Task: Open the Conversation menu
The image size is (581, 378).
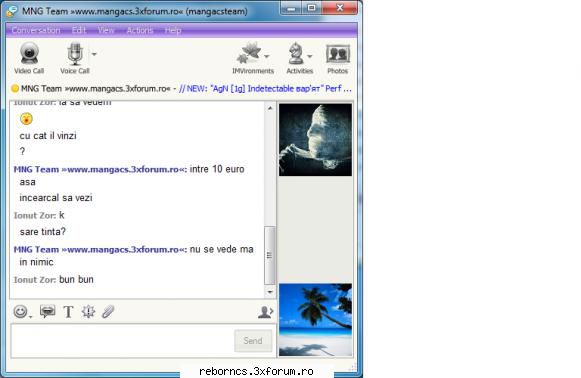Action: pos(36,30)
